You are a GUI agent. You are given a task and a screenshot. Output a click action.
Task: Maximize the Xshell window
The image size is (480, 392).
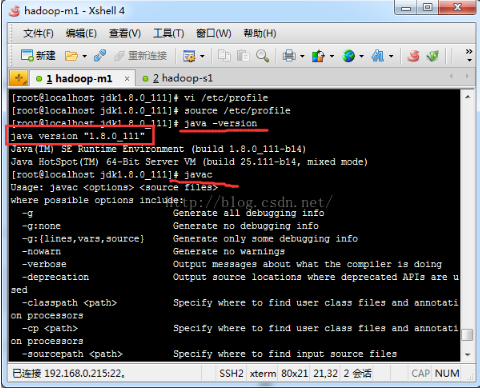[x=428, y=7]
